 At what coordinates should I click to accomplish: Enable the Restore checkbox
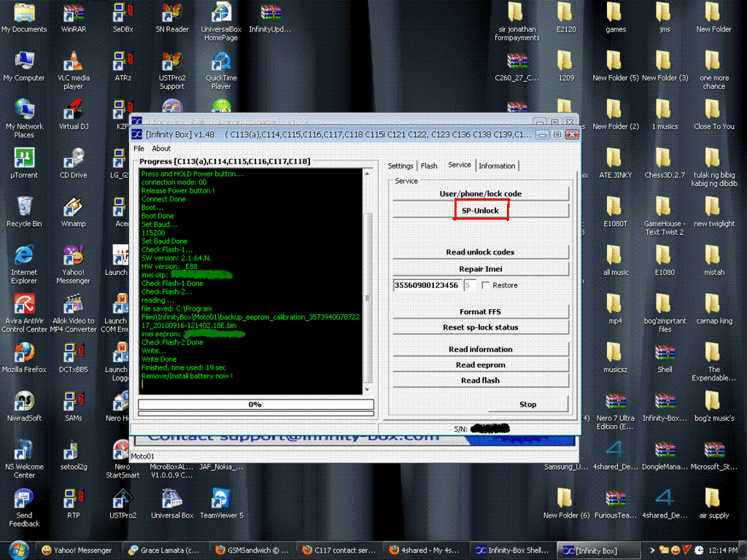pyautogui.click(x=486, y=285)
